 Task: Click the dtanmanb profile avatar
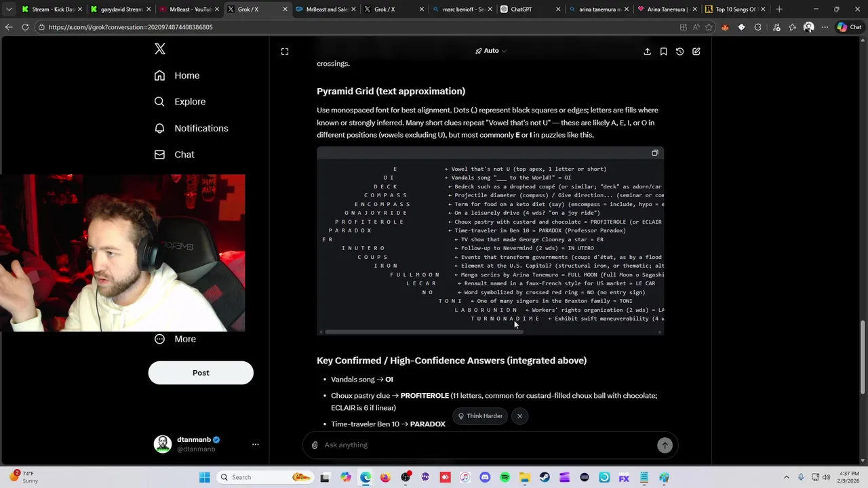click(x=163, y=444)
